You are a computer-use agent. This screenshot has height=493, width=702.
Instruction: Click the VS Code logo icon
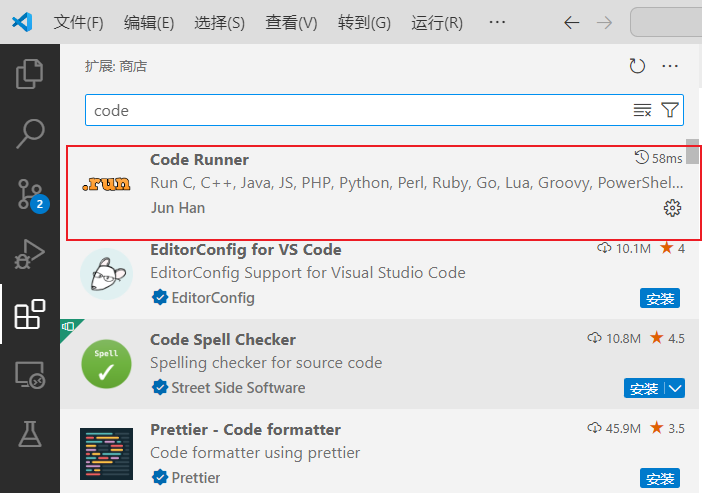click(22, 22)
